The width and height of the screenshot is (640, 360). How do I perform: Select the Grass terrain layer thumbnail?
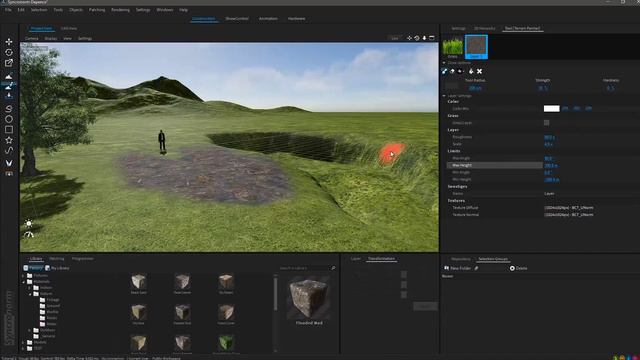[x=453, y=47]
